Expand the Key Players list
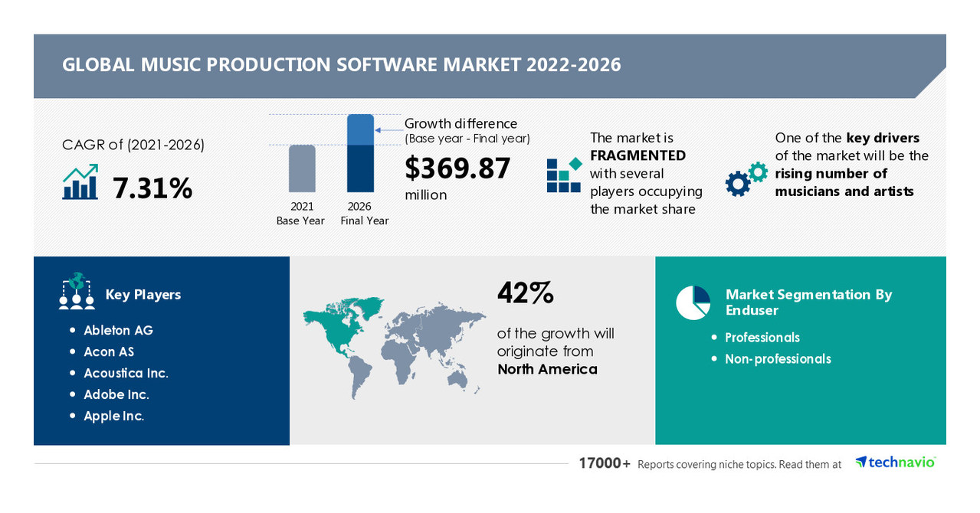The width and height of the screenshot is (980, 513). point(142,294)
